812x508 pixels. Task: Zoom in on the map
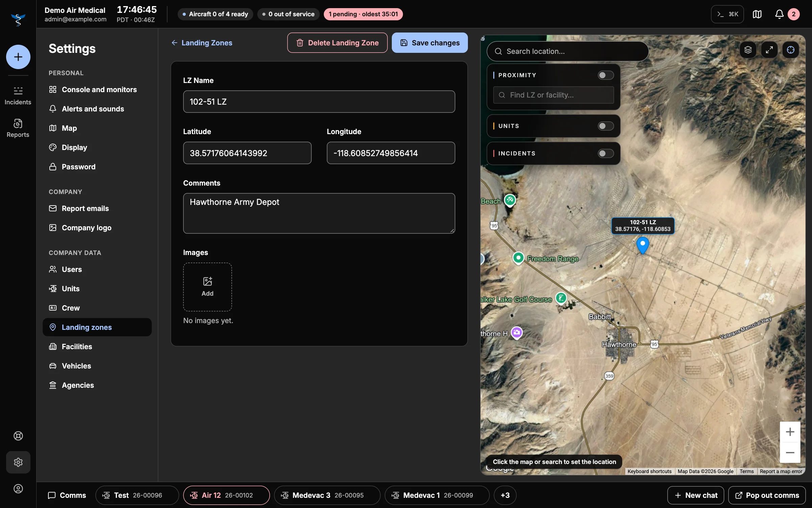click(x=790, y=432)
